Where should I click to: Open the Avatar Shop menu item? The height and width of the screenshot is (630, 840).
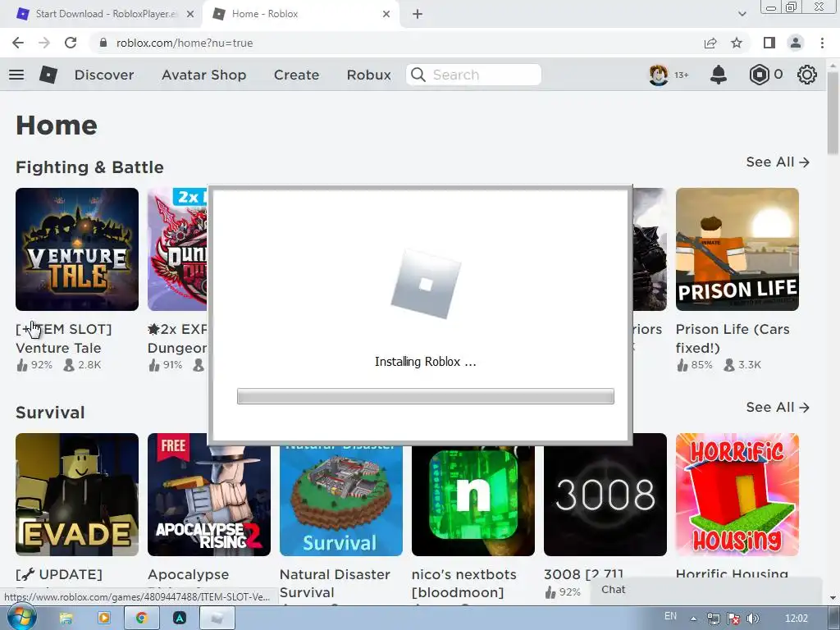[x=203, y=75]
